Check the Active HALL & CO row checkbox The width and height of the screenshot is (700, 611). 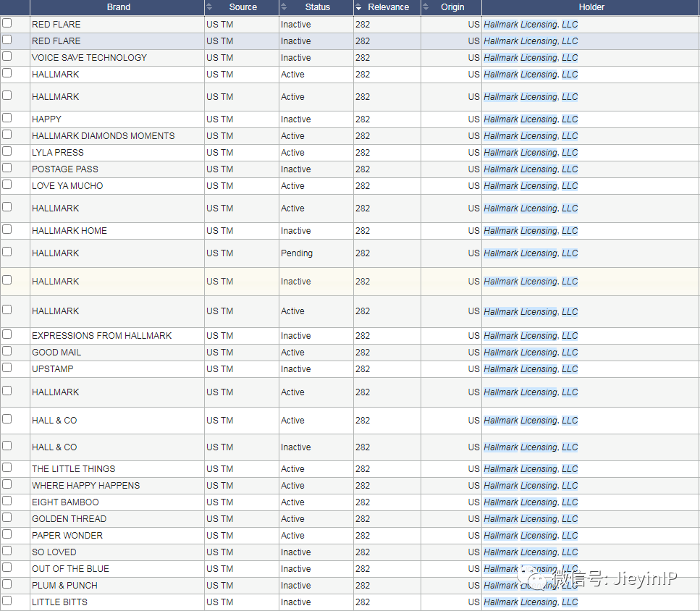[7, 419]
